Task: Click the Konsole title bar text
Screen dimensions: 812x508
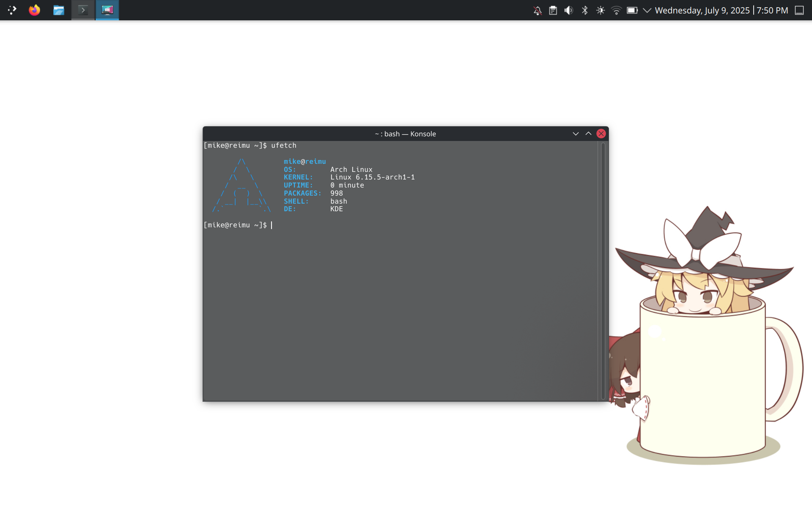Action: tap(405, 134)
